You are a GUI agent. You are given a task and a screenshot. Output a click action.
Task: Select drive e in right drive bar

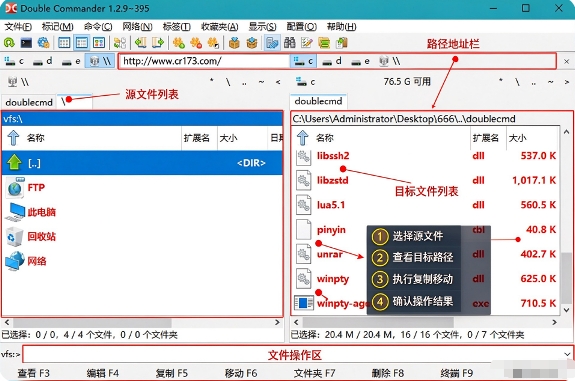360,61
